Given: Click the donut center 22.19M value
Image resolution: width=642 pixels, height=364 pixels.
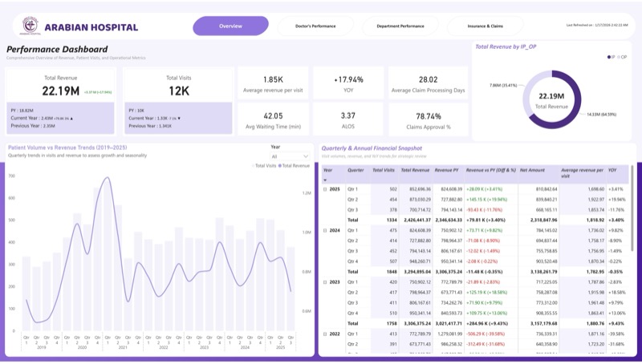Looking at the screenshot, I should point(551,96).
